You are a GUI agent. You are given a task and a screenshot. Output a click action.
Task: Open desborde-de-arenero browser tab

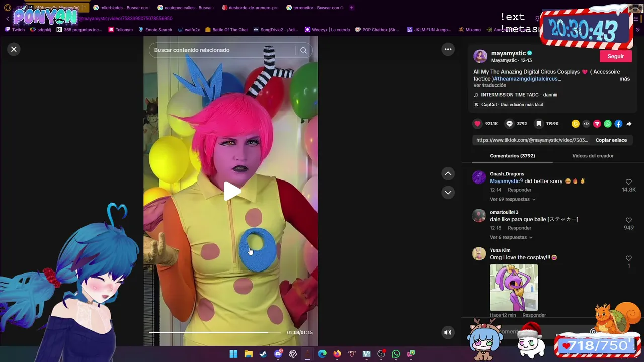pyautogui.click(x=250, y=8)
